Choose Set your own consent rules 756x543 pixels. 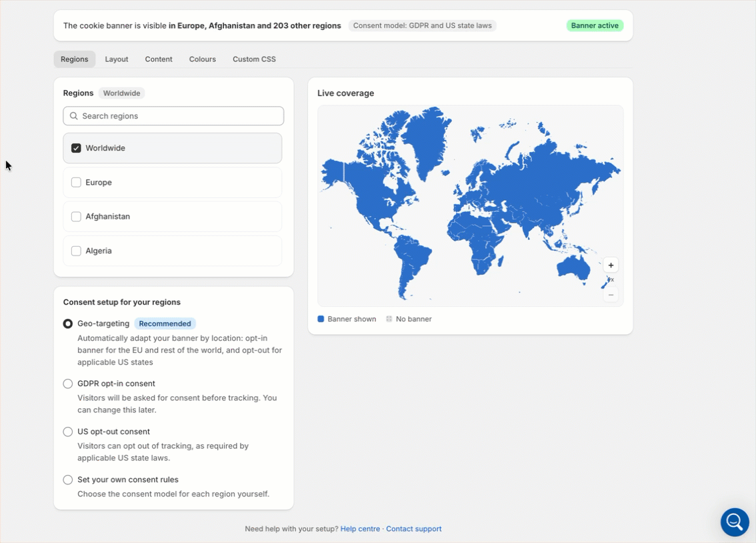(68, 480)
